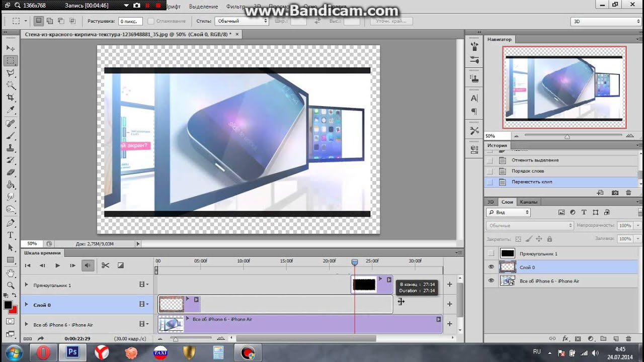Open the 3D workspace dropdown

click(x=605, y=21)
